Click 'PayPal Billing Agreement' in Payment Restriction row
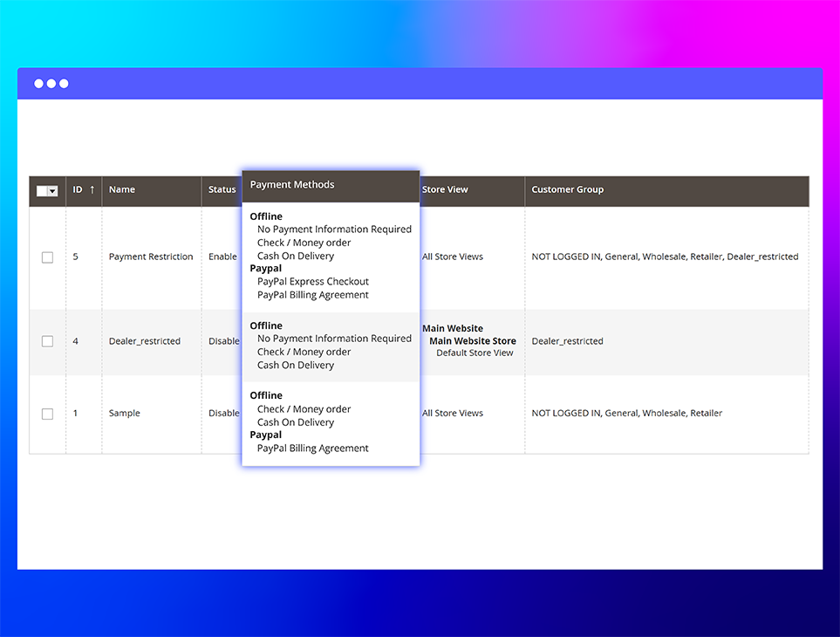 [x=313, y=295]
